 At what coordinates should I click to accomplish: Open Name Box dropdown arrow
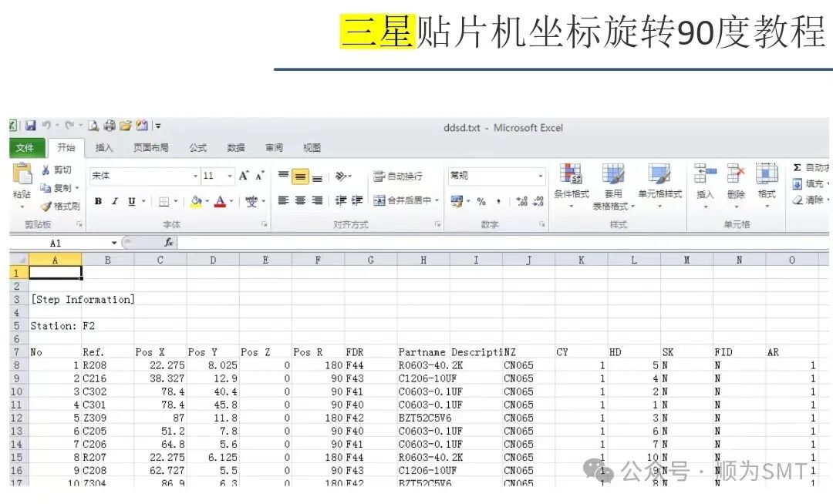click(x=113, y=243)
